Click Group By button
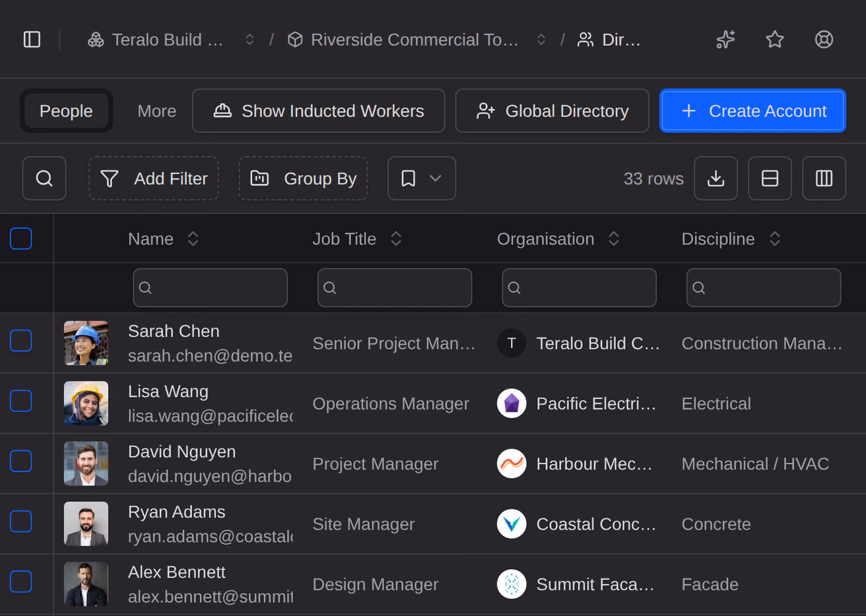866x616 pixels. [303, 178]
